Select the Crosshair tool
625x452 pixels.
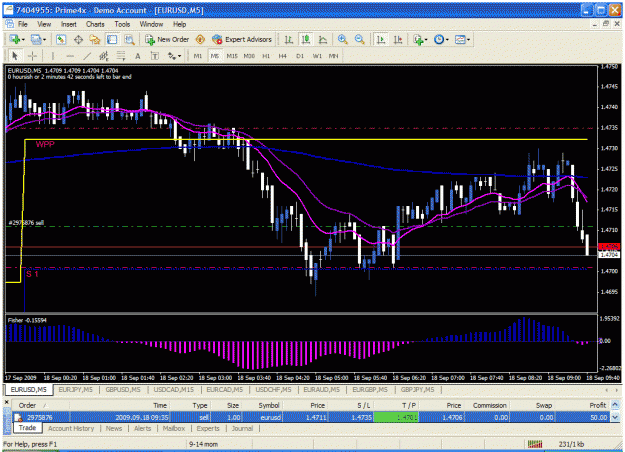32,56
